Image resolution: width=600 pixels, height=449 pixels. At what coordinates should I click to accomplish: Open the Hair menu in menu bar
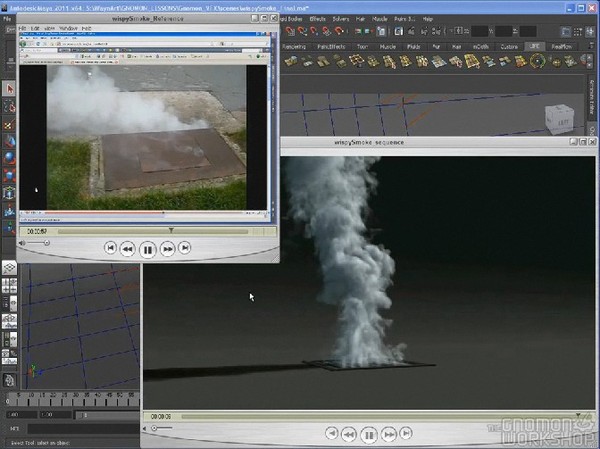(x=360, y=19)
